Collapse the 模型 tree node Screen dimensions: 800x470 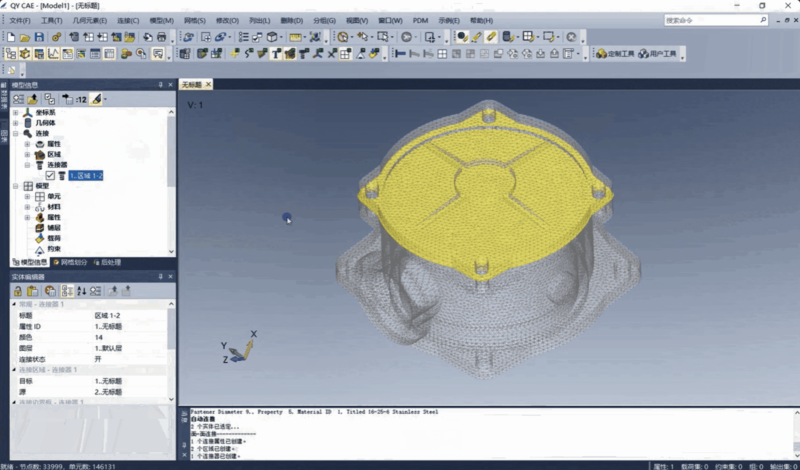15,186
